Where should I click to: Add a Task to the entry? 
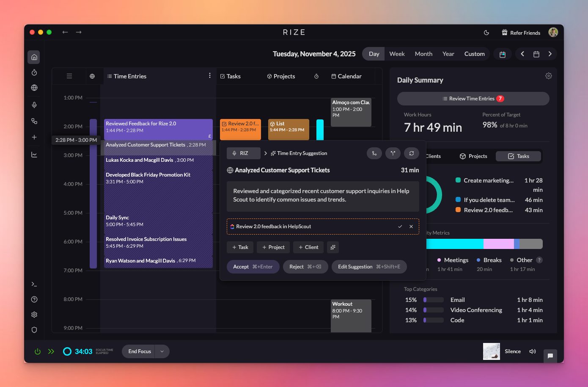[240, 247]
